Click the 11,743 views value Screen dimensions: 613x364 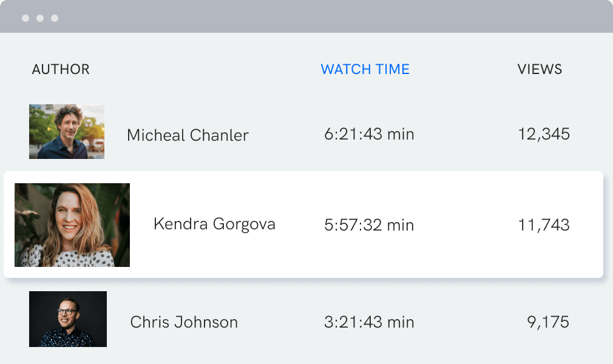(x=544, y=225)
